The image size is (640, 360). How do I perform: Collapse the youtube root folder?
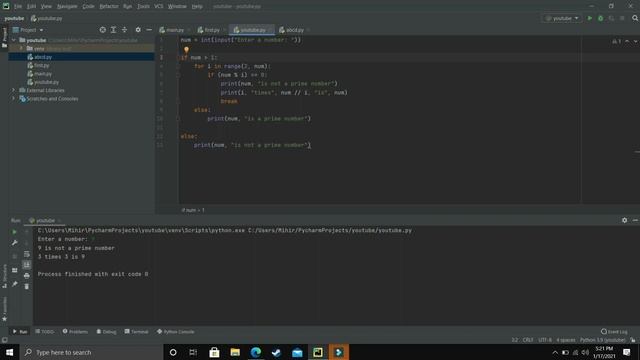(14, 40)
